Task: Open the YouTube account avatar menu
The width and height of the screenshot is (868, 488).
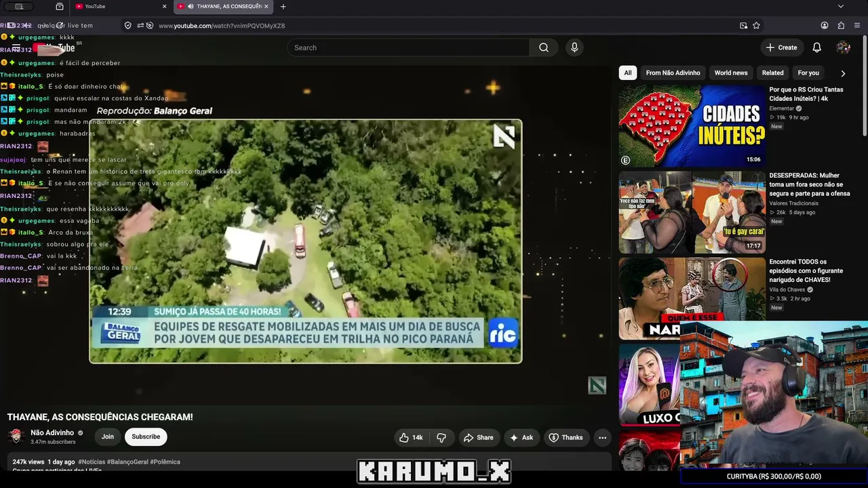Action: [x=844, y=47]
